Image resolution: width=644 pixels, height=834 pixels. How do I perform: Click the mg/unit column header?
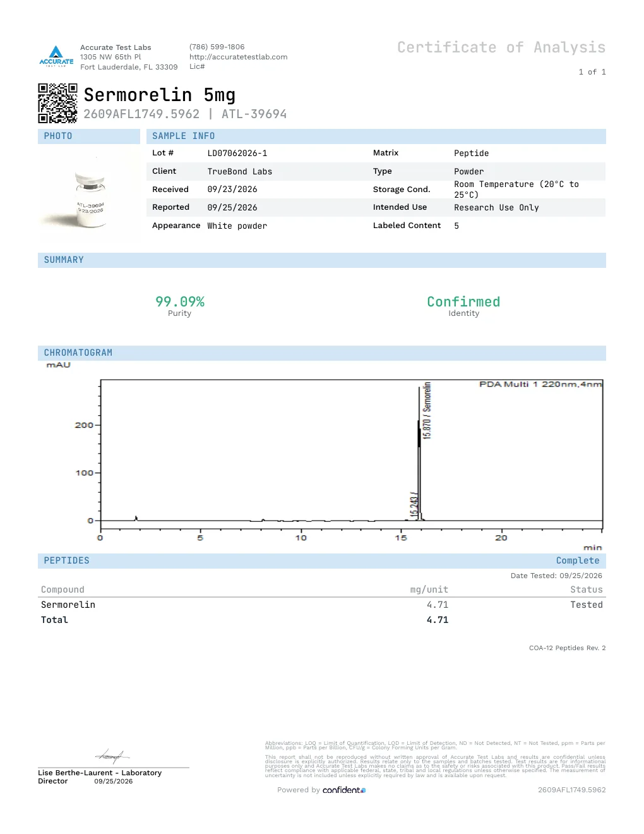click(x=429, y=590)
